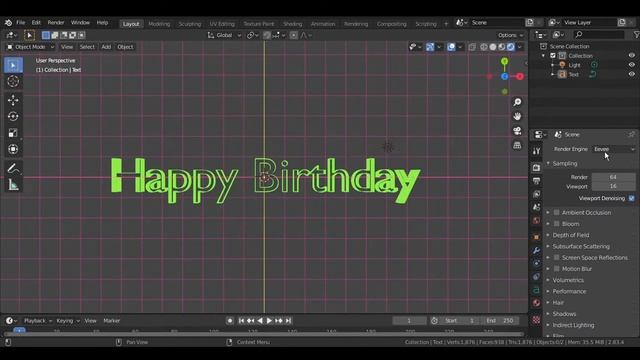This screenshot has width=640, height=360.
Task: Open the viewport Select menu
Action: 87,47
